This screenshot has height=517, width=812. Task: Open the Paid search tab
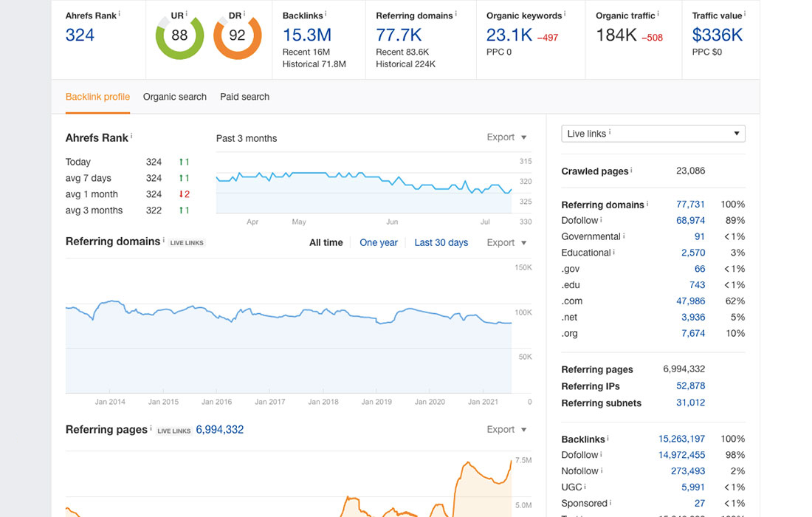click(244, 97)
